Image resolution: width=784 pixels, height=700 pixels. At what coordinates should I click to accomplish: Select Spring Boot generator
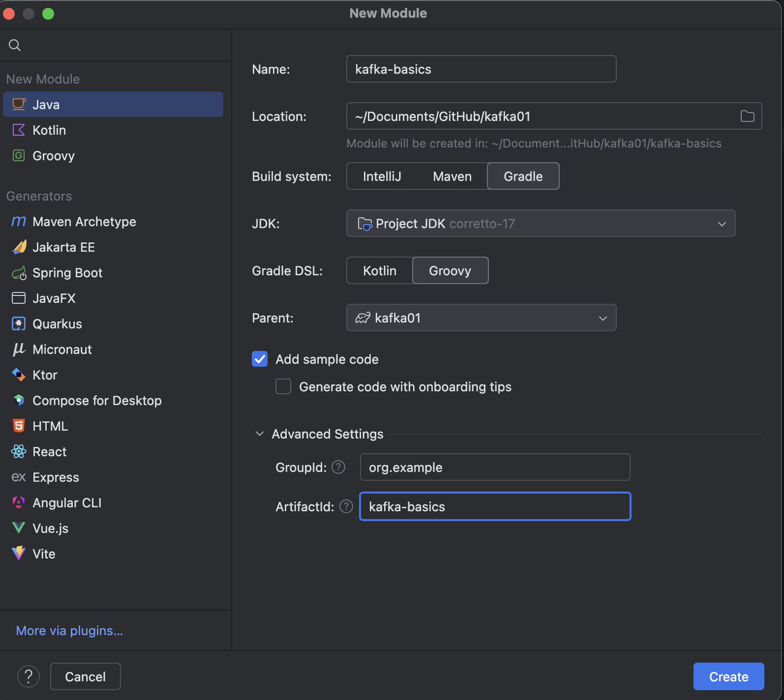point(113,272)
